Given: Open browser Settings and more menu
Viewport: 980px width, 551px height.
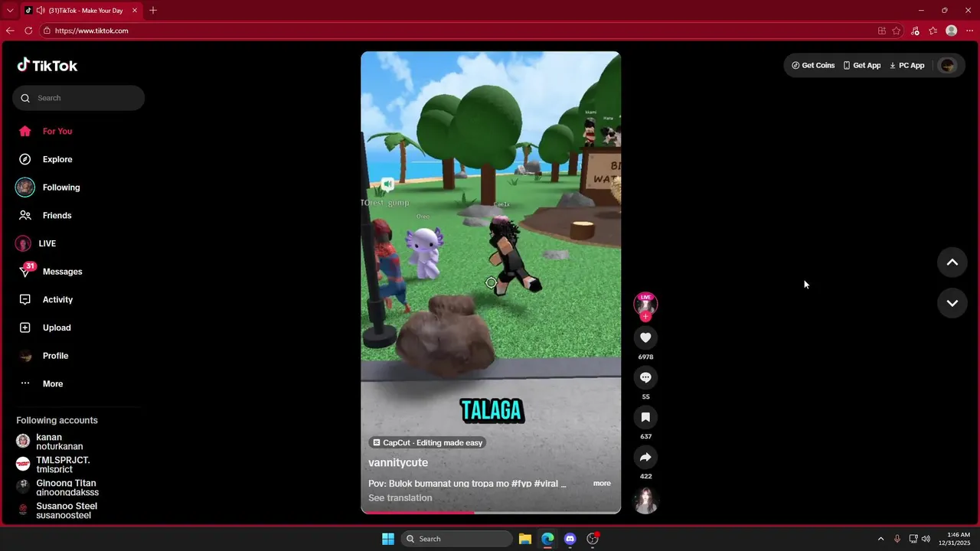Looking at the screenshot, I should [969, 31].
